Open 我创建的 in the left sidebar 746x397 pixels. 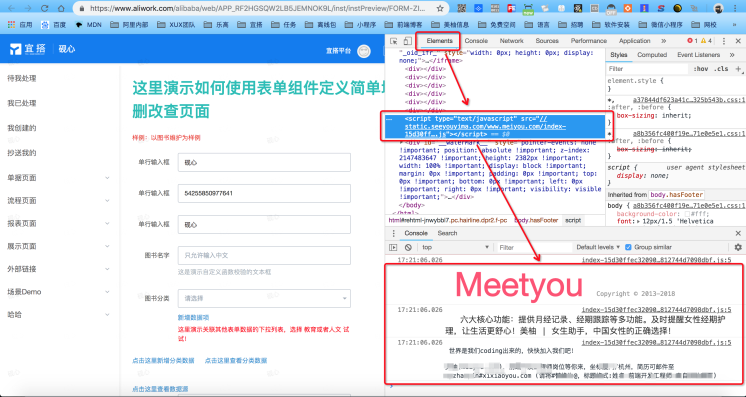point(22,128)
